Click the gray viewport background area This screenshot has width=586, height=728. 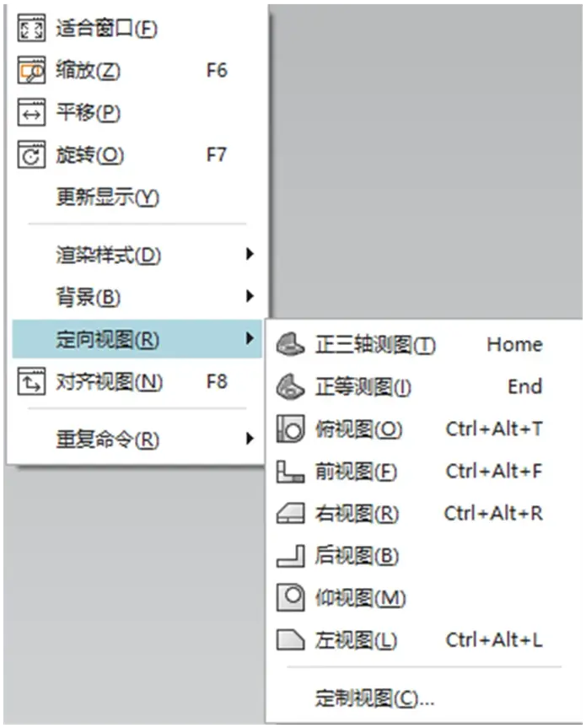(425, 158)
